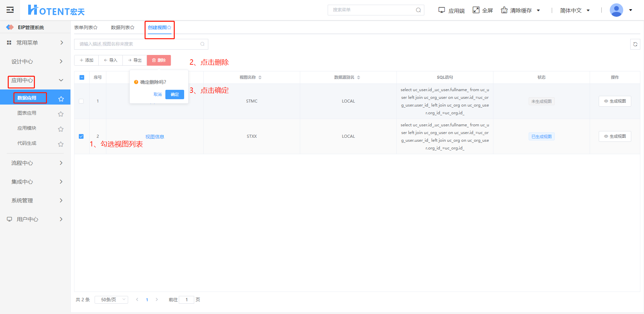Expand 系统管理 menu
This screenshot has height=314, width=644.
pyautogui.click(x=35, y=200)
